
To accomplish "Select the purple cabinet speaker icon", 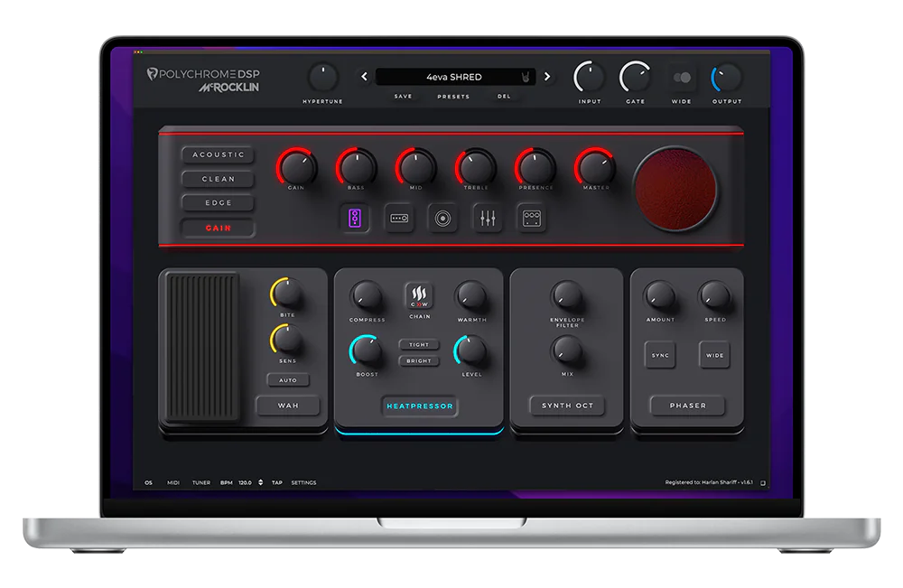I will tap(354, 218).
